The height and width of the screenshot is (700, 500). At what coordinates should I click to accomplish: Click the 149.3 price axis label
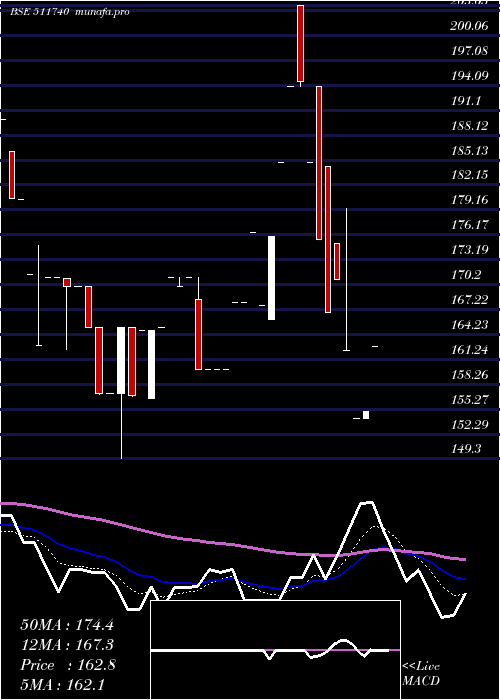pos(466,449)
